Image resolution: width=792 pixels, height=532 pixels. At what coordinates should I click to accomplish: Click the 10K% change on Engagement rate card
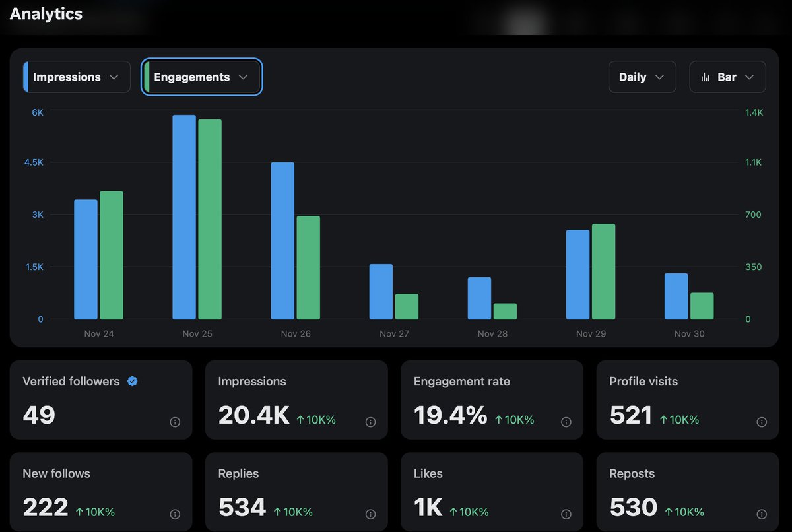click(514, 420)
